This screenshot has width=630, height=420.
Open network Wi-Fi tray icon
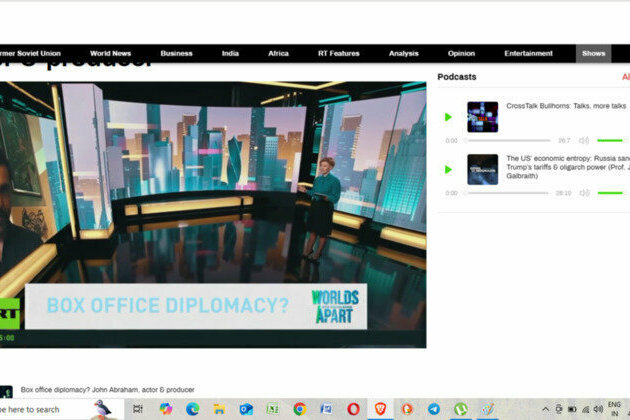(x=586, y=410)
